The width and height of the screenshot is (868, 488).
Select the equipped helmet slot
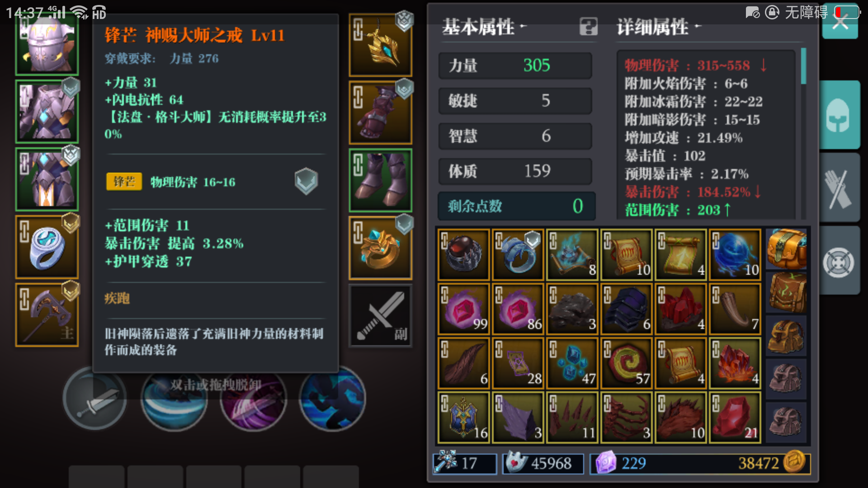47,44
